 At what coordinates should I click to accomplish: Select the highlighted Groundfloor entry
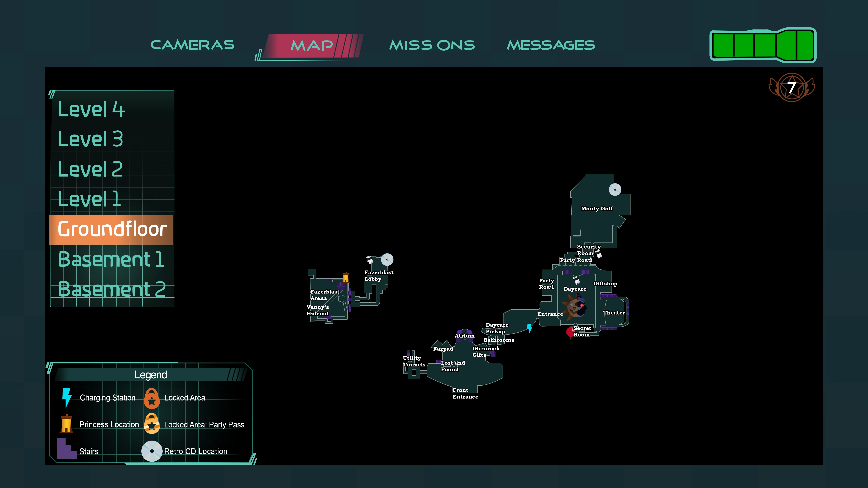point(111,229)
